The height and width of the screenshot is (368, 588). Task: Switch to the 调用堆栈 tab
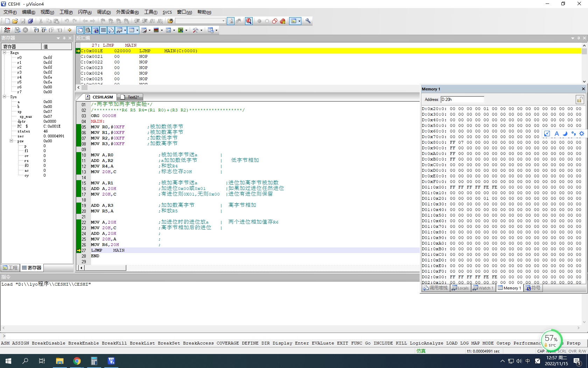pyautogui.click(x=435, y=288)
